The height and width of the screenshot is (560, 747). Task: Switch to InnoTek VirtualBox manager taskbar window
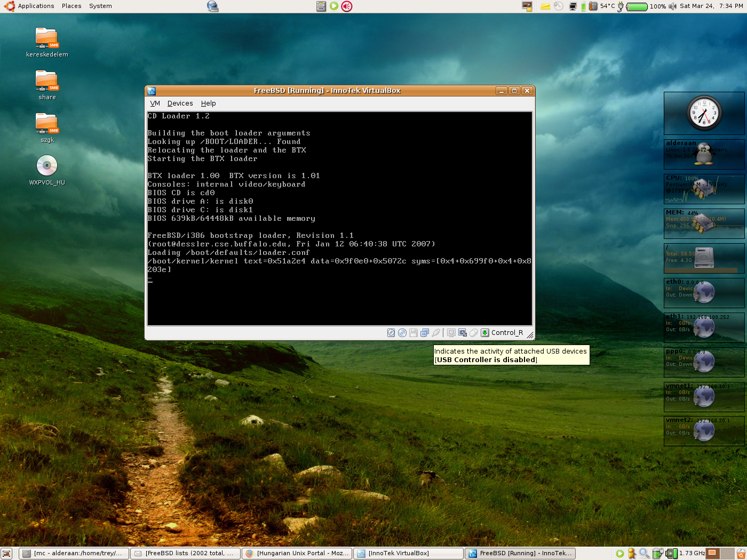click(x=408, y=554)
